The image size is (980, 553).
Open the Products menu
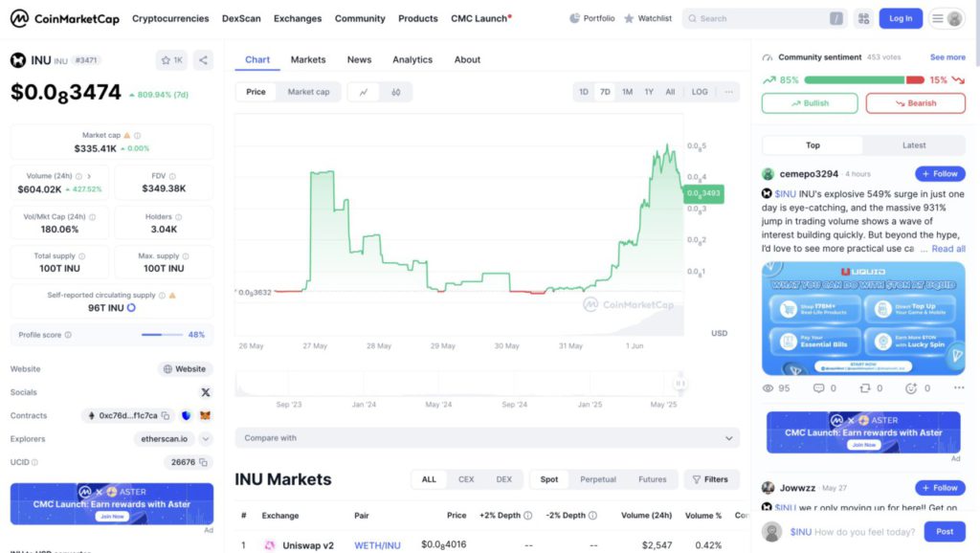(418, 19)
